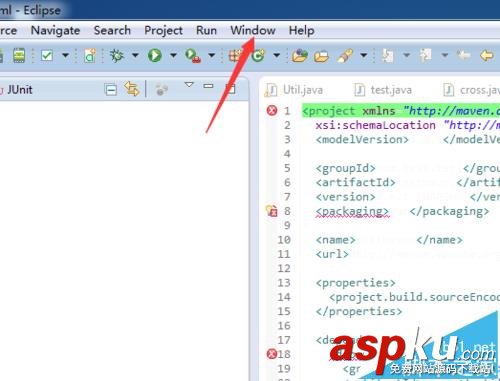
Task: Toggle Link with Editor in side panel
Action: pyautogui.click(x=131, y=89)
